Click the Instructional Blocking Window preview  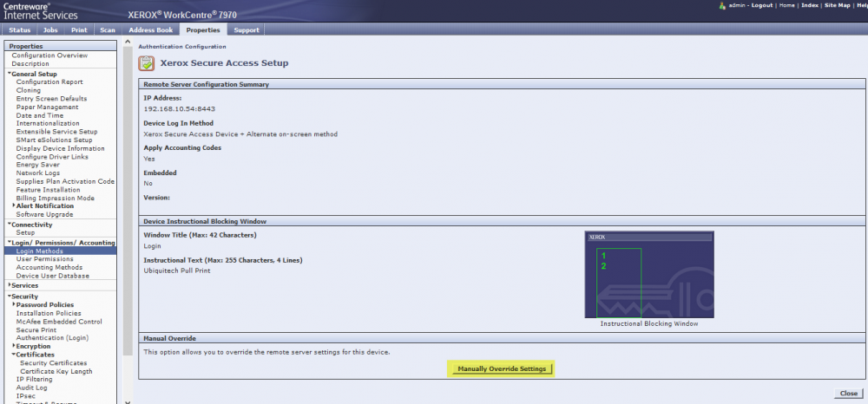tap(649, 275)
